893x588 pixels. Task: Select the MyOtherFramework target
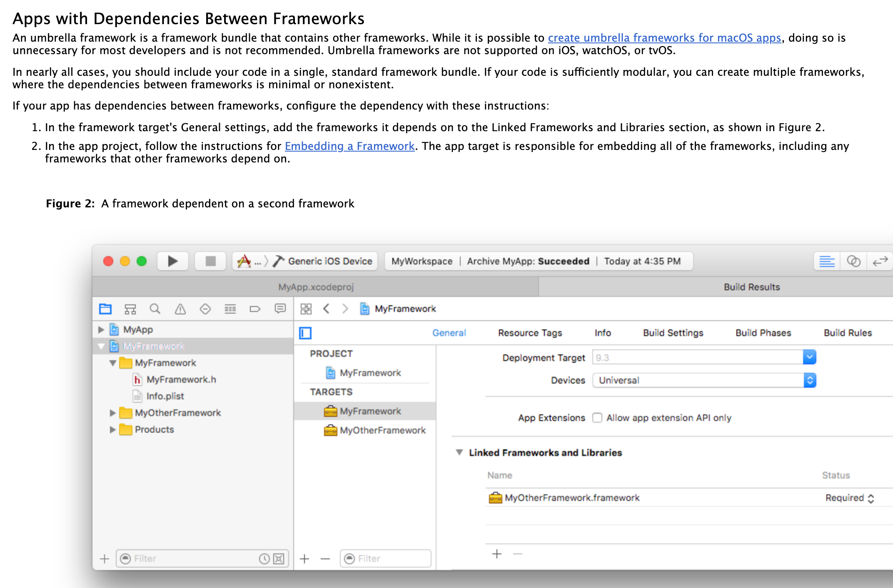382,430
